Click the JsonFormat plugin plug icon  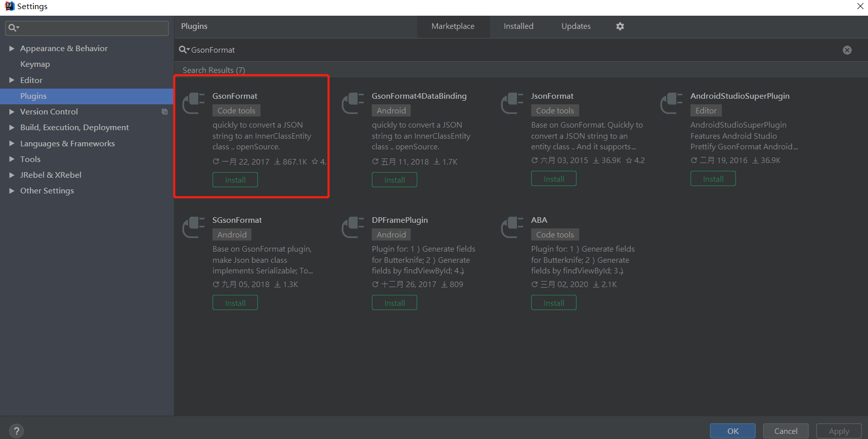pyautogui.click(x=512, y=103)
